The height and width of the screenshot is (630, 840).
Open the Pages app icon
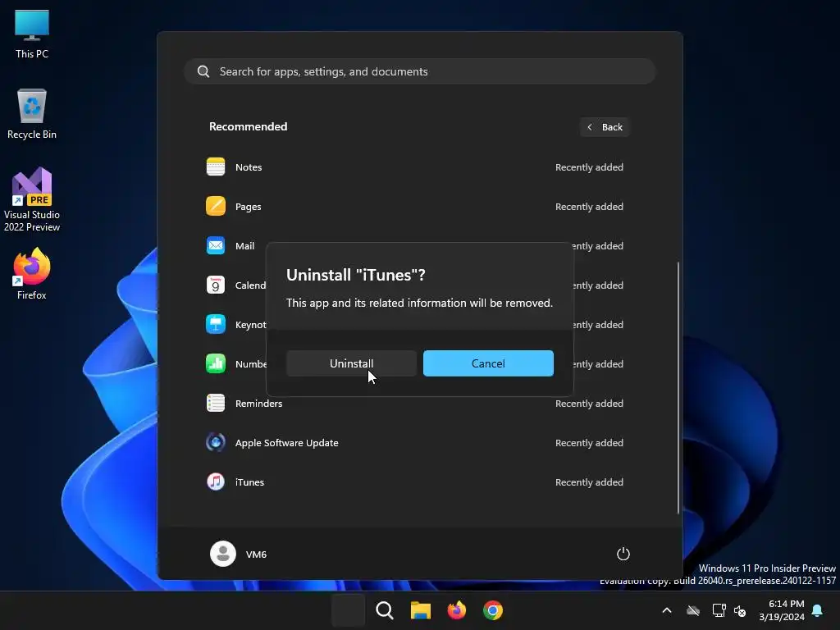tap(216, 206)
